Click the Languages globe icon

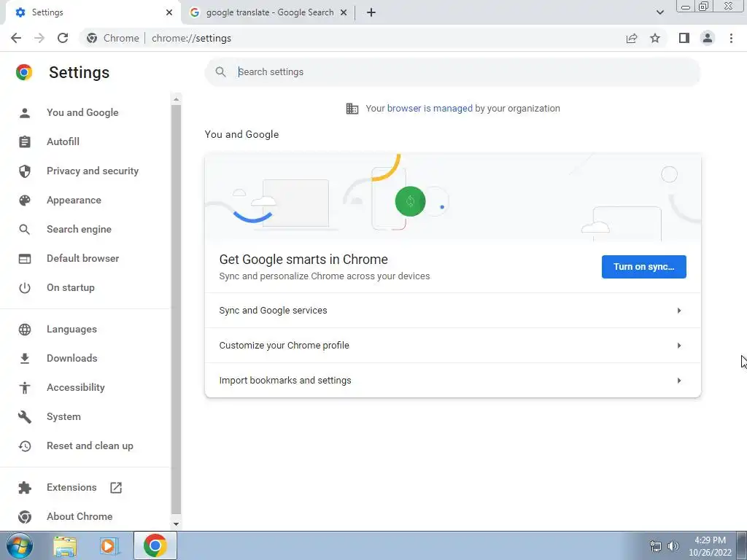[x=25, y=330]
